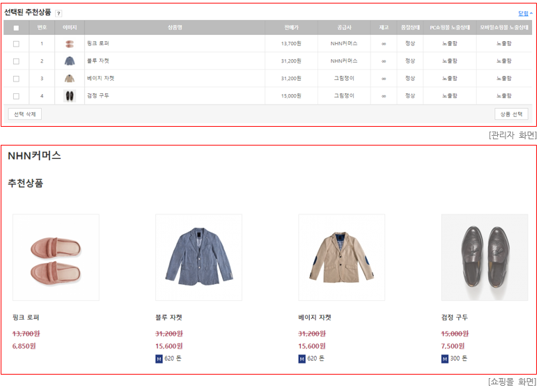
Task: Click the 베이지 자켓 shop product title
Action: click(315, 317)
